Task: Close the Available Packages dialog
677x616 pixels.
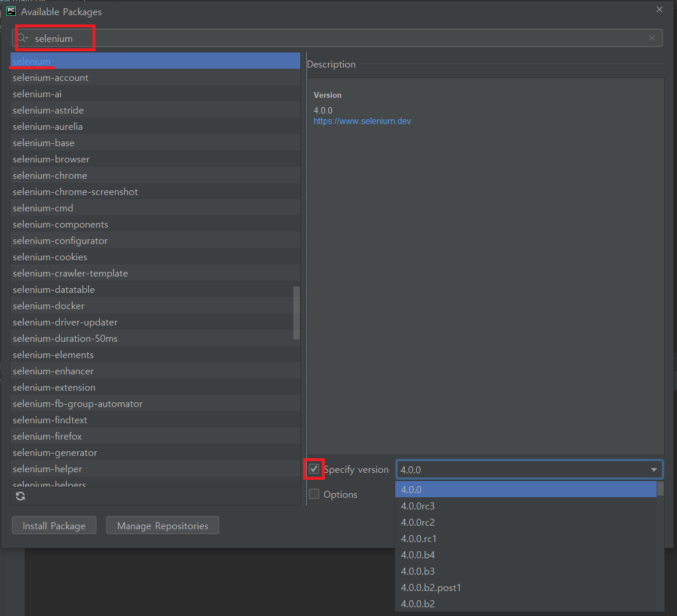Action: click(x=660, y=9)
